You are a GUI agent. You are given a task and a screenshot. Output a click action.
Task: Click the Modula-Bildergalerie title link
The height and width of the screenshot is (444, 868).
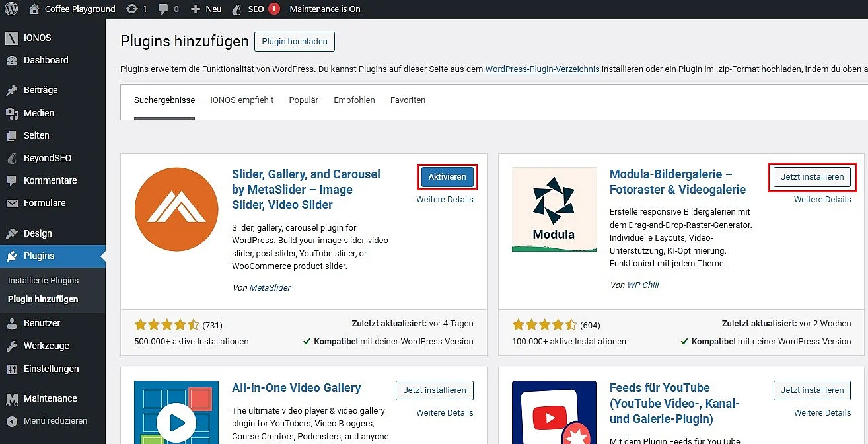[x=678, y=182]
